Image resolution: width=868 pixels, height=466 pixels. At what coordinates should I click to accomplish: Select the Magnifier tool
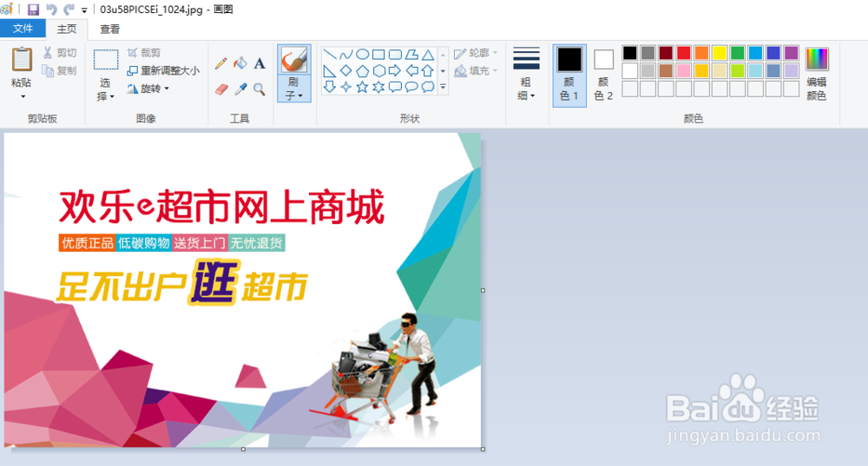click(259, 89)
